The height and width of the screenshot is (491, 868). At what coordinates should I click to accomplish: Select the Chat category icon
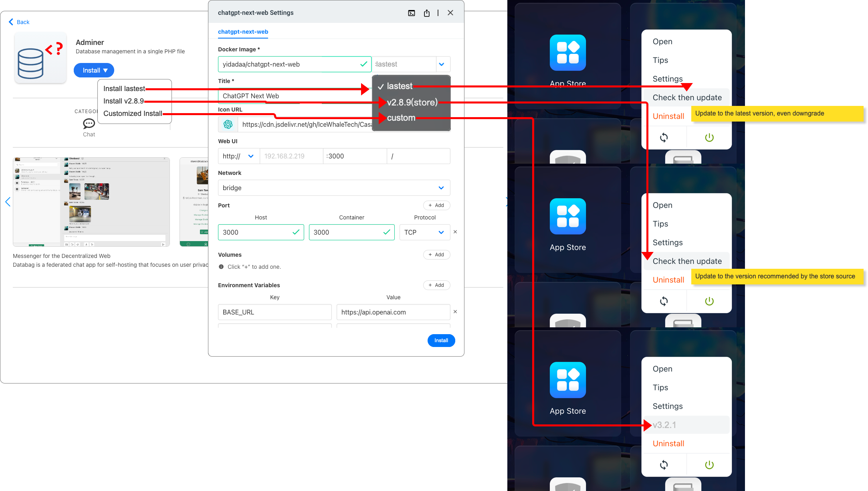point(89,124)
